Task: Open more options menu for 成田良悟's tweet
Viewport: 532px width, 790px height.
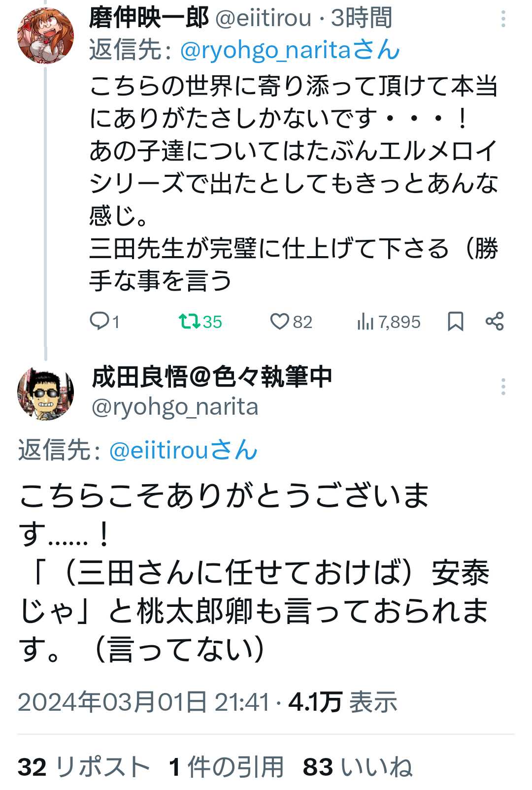Action: tap(503, 387)
